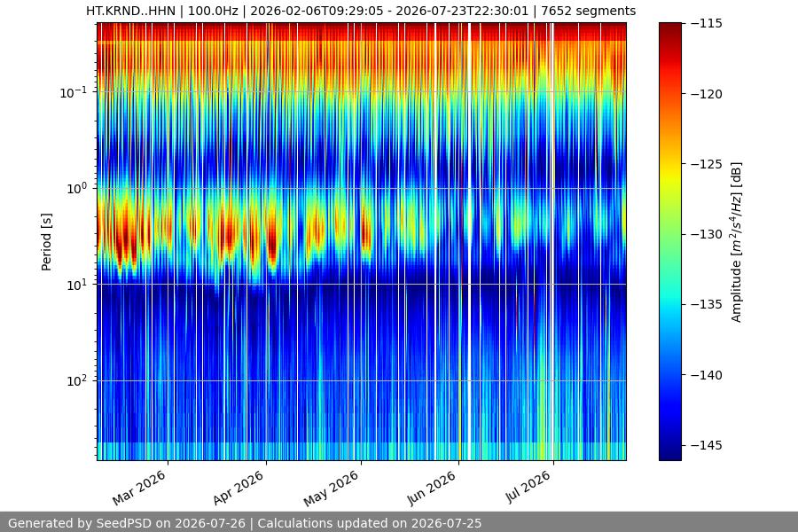Image resolution: width=798 pixels, height=532 pixels.
Task: Click the 10^2 period tick label
Action: (x=77, y=380)
